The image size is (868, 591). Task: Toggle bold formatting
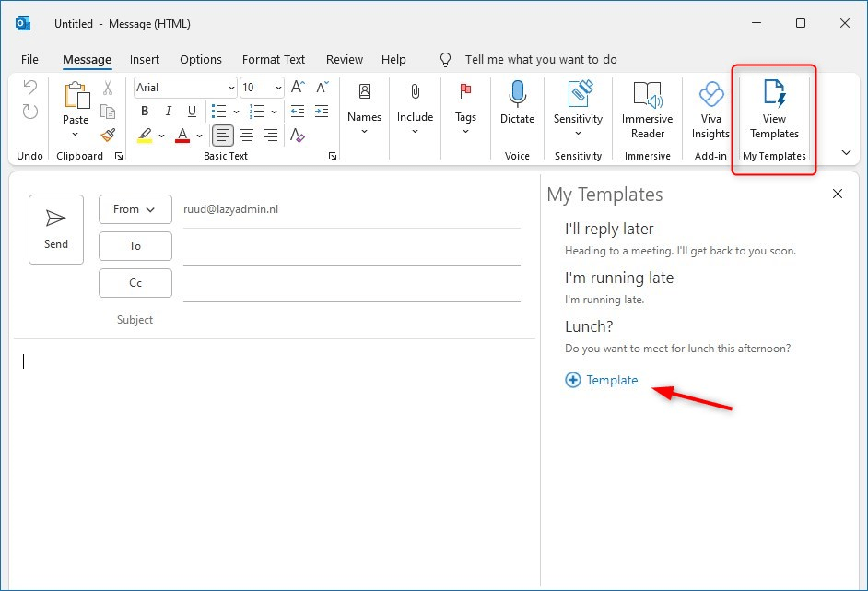click(x=145, y=110)
